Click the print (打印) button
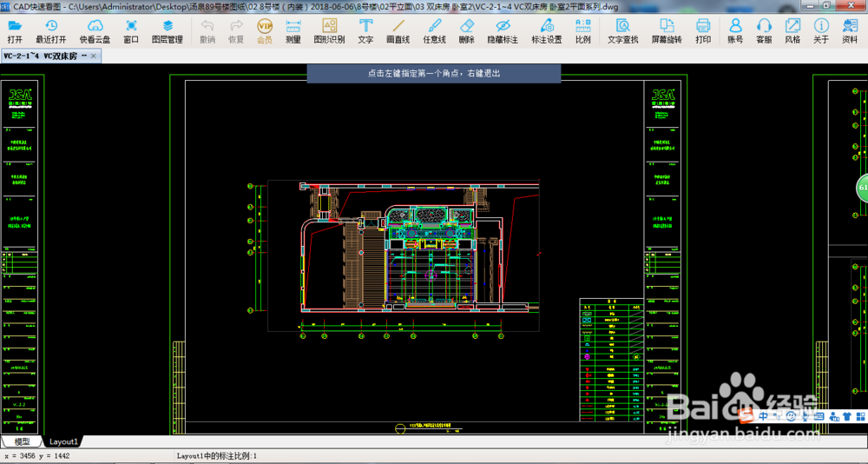Screen dimensions: 868x464 click(703, 31)
